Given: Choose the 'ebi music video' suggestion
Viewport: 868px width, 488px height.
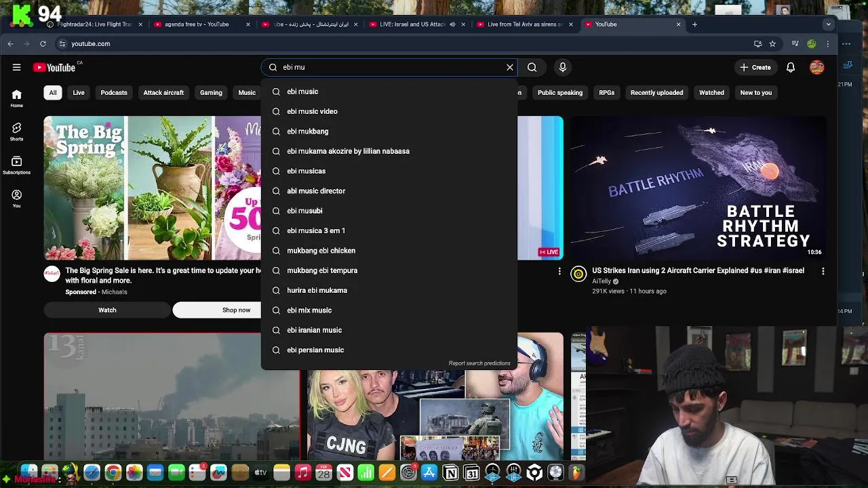Looking at the screenshot, I should [389, 111].
